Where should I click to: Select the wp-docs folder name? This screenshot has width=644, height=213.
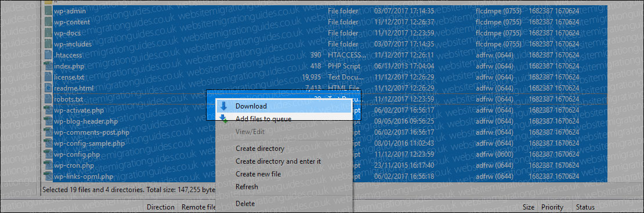pyautogui.click(x=67, y=33)
